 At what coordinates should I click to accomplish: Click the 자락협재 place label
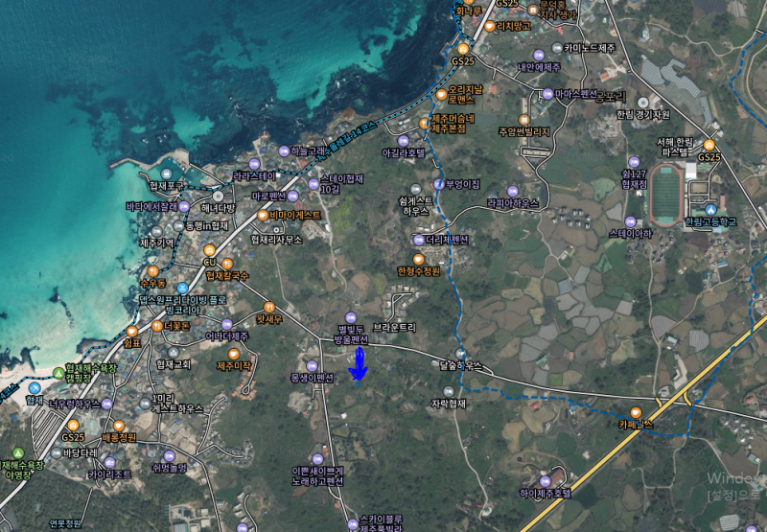(x=448, y=404)
